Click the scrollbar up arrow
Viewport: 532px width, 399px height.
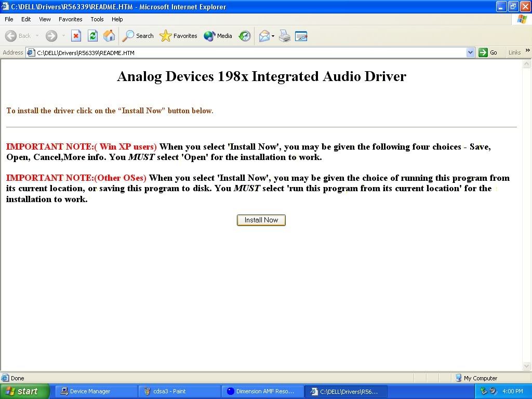527,63
